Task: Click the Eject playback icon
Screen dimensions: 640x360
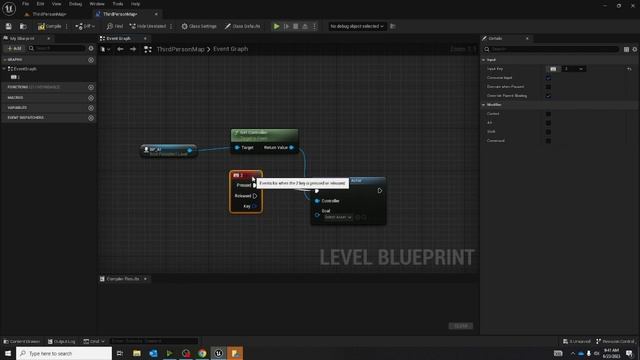Action: [x=305, y=26]
